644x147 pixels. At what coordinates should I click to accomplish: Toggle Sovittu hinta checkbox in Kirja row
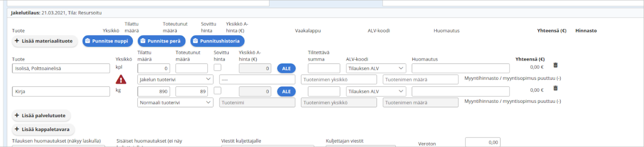click(x=218, y=91)
